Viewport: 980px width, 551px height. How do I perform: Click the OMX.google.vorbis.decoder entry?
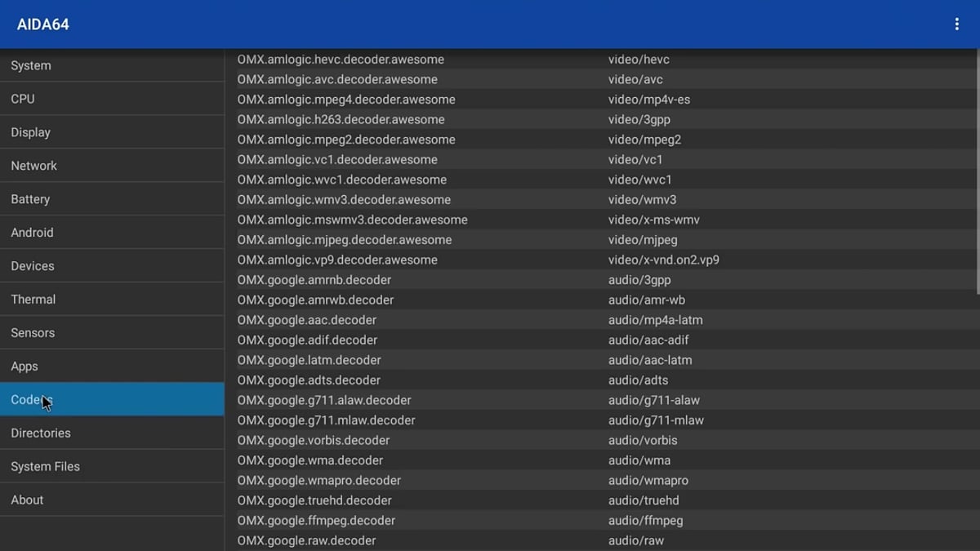coord(314,440)
